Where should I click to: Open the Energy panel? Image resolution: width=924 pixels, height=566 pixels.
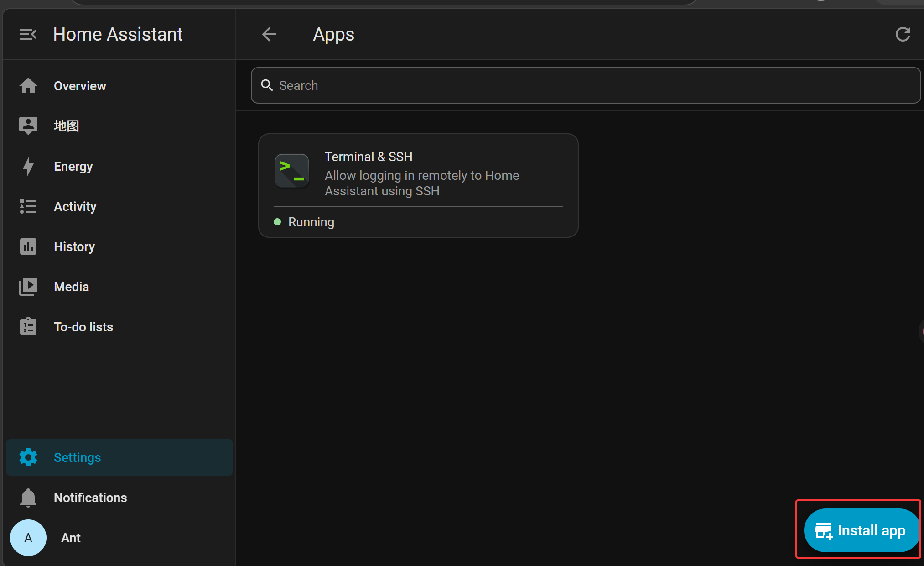[73, 166]
